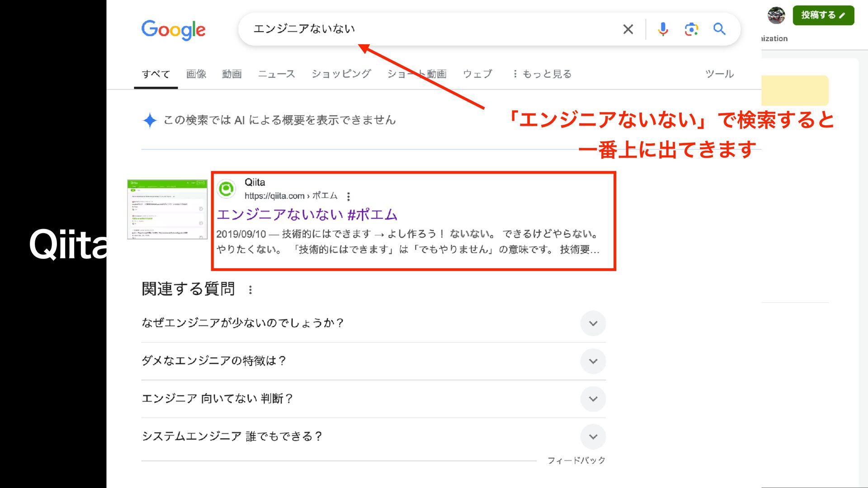
Task: Switch to the 動画 tab
Action: point(232,74)
